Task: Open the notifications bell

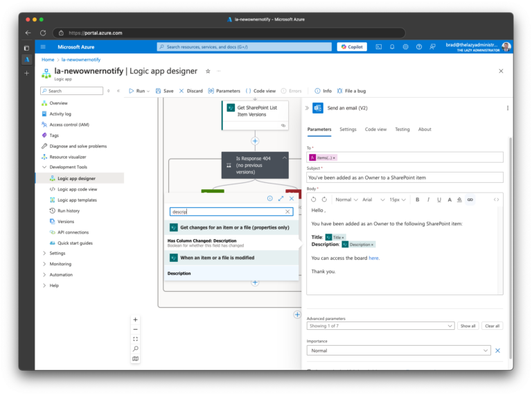Action: 392,47
